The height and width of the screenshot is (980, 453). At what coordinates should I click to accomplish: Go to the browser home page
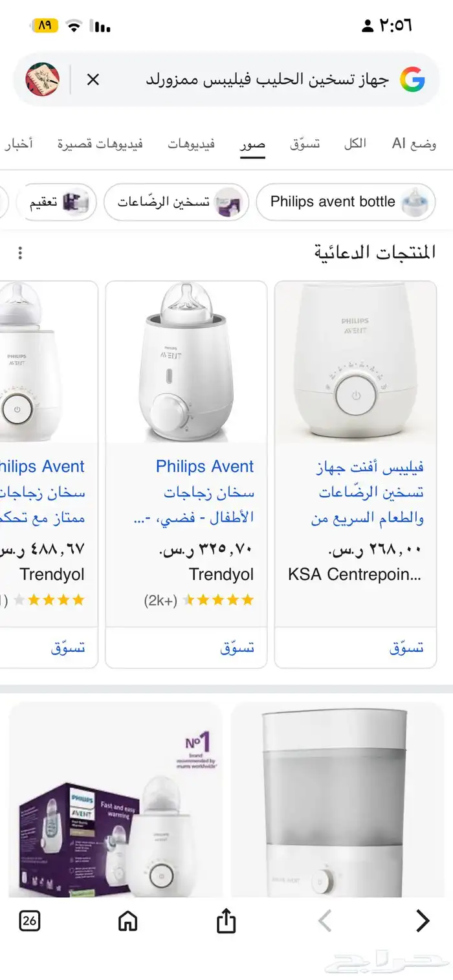click(x=128, y=920)
